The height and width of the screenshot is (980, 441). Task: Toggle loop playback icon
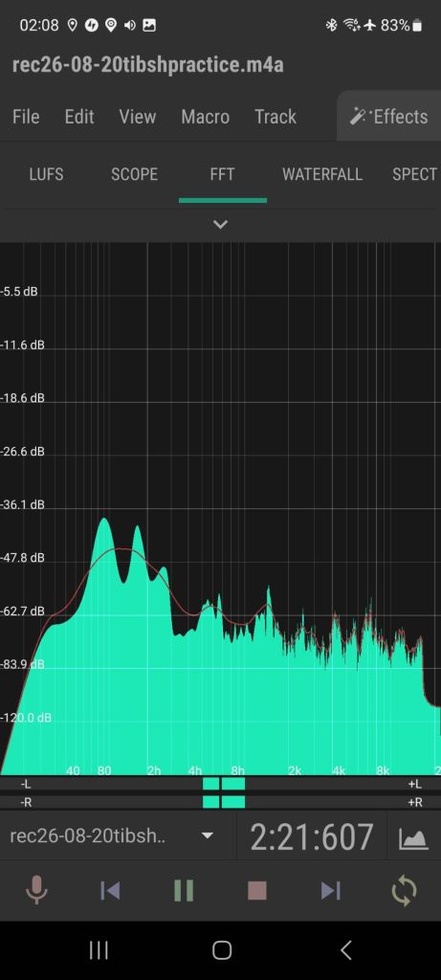(x=404, y=890)
